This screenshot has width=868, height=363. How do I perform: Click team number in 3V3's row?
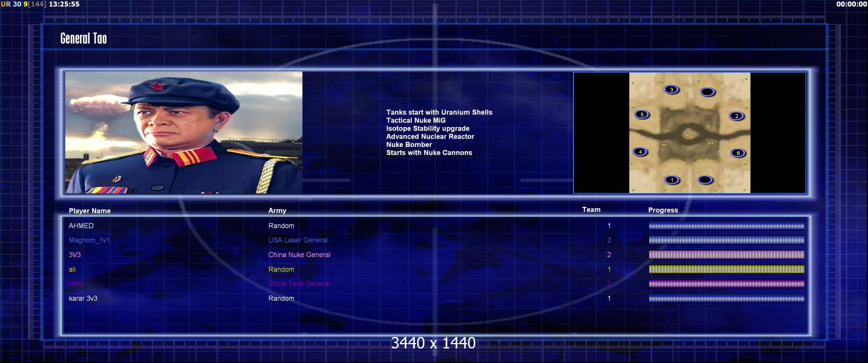click(609, 255)
